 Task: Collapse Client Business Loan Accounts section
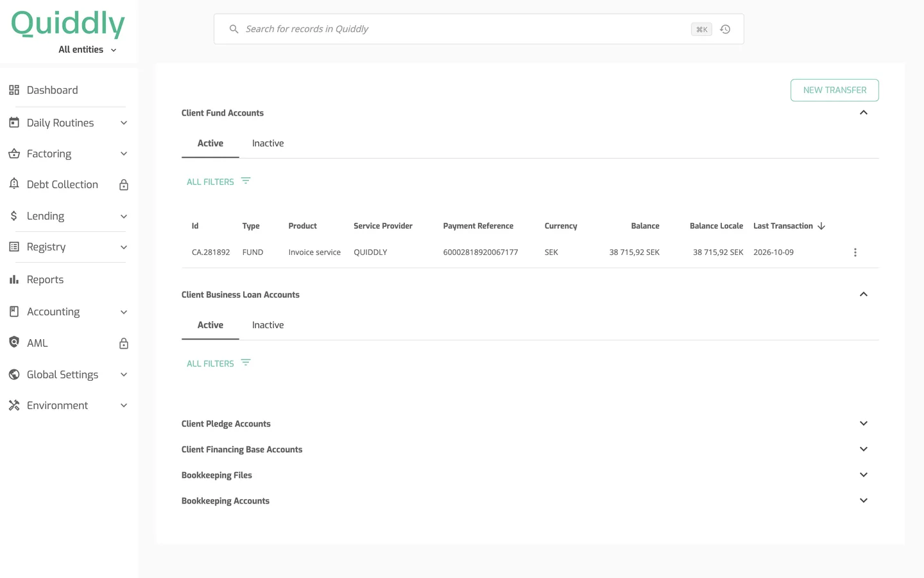point(864,294)
